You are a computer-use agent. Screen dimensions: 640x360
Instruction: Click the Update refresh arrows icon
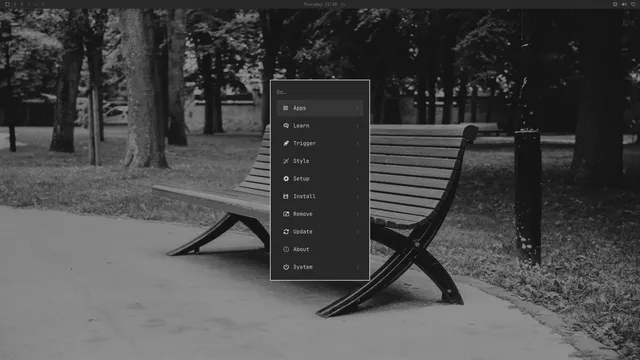coord(286,231)
